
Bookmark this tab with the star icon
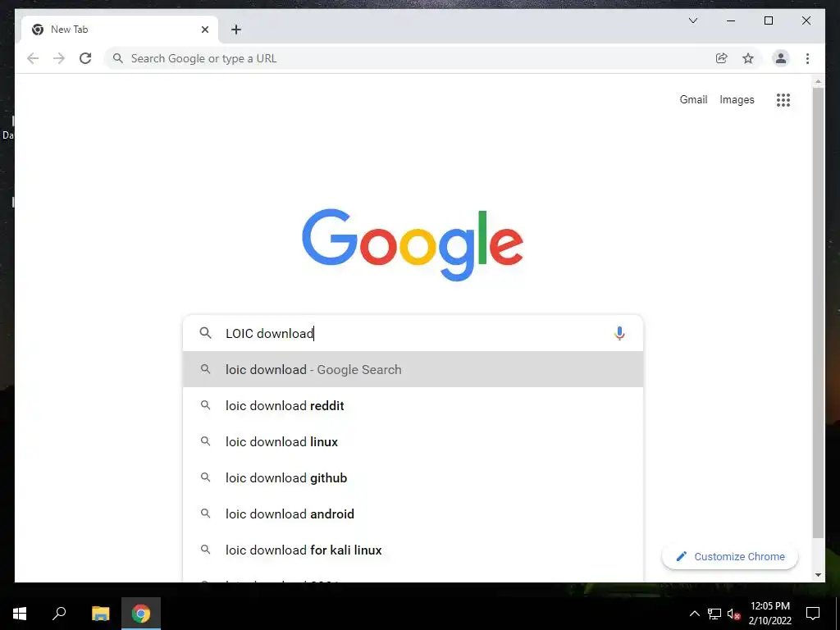(748, 58)
